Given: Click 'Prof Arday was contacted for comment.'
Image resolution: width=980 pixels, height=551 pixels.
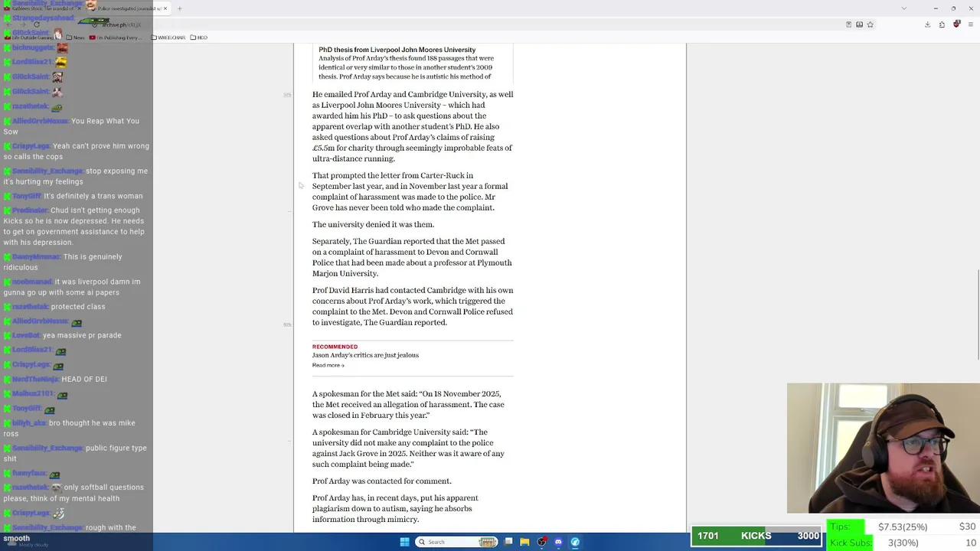Looking at the screenshot, I should point(381,481).
